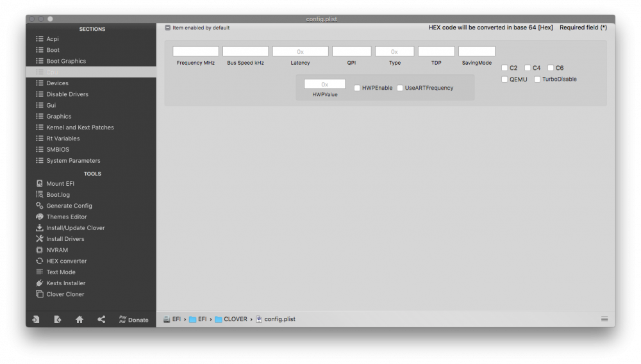Click the PayPal Donate button
This screenshot has height=364, width=641.
pos(134,320)
